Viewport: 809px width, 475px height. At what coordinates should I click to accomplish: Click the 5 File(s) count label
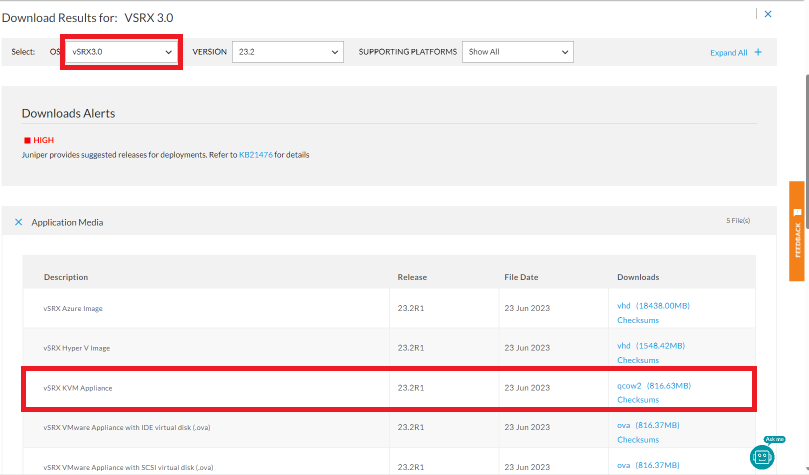(738, 221)
